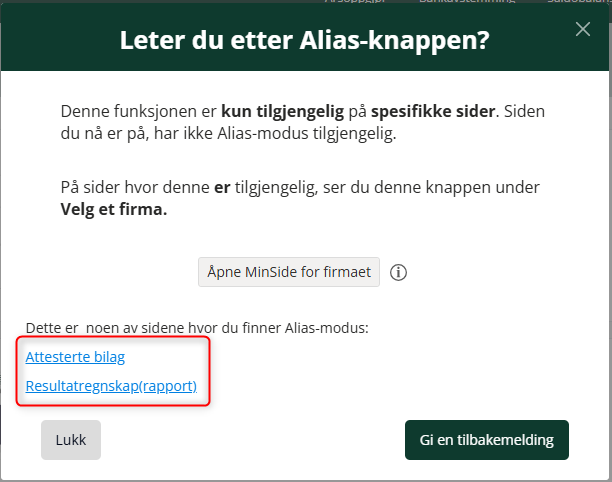
Task: Open MinSide for firmaet
Action: [x=289, y=272]
